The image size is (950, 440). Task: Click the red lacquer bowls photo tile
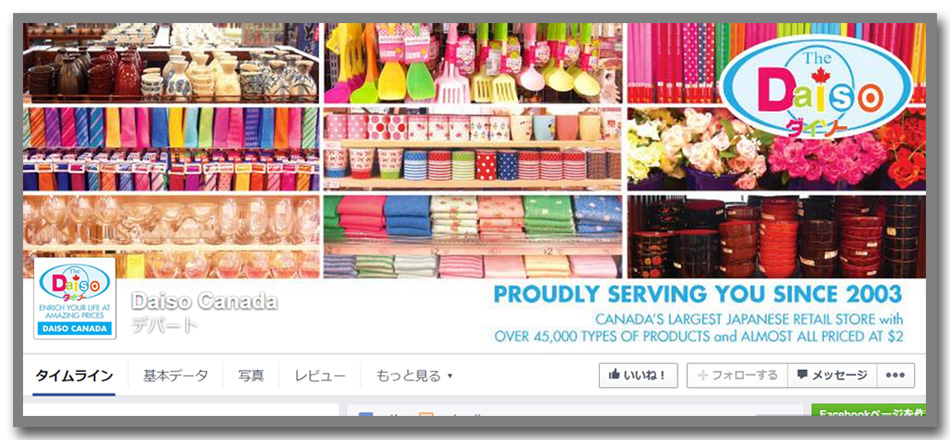click(x=776, y=236)
